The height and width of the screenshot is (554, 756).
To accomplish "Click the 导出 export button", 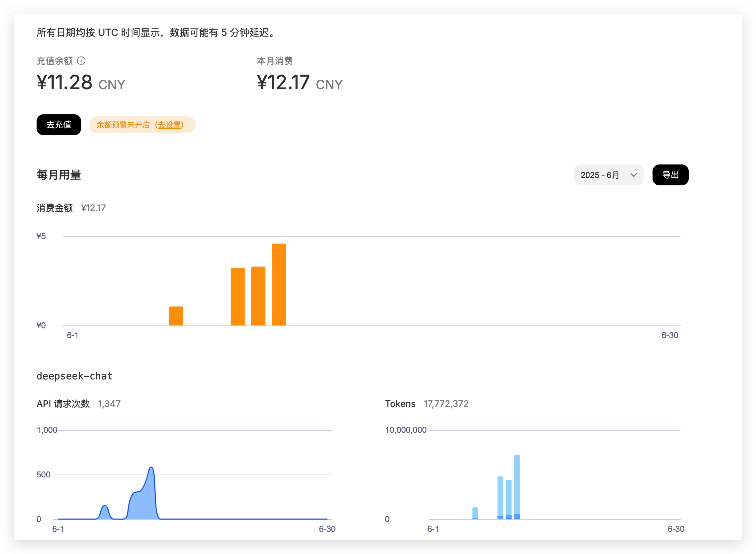I will point(670,175).
